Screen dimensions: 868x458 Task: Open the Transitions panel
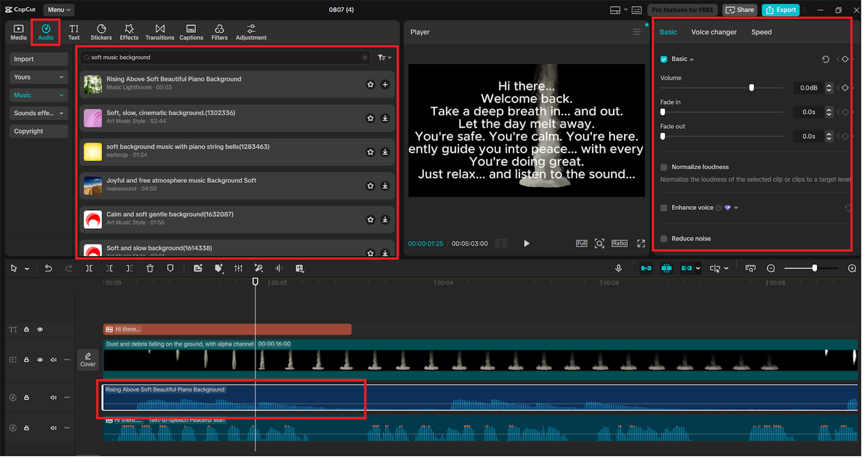pos(160,32)
